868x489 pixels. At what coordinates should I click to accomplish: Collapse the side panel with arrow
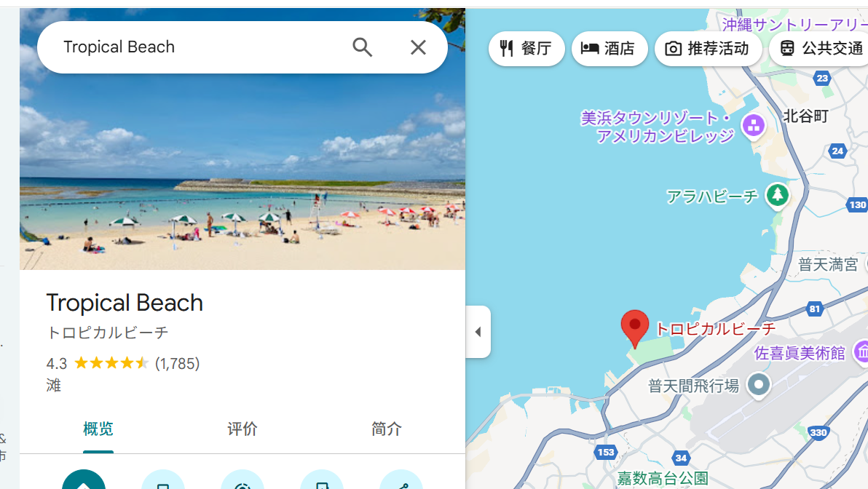(x=478, y=332)
